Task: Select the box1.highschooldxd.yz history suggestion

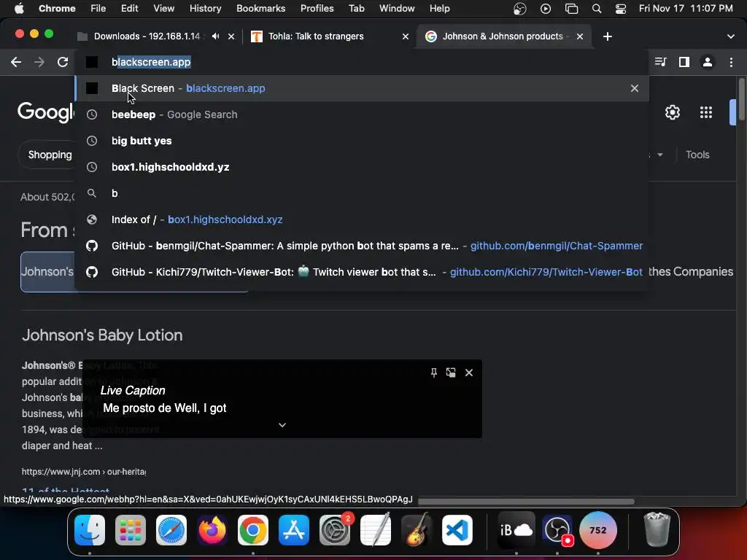Action: [362, 167]
